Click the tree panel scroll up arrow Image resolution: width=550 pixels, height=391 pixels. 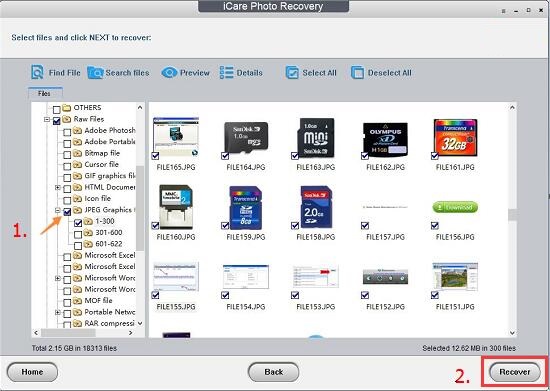(140, 107)
